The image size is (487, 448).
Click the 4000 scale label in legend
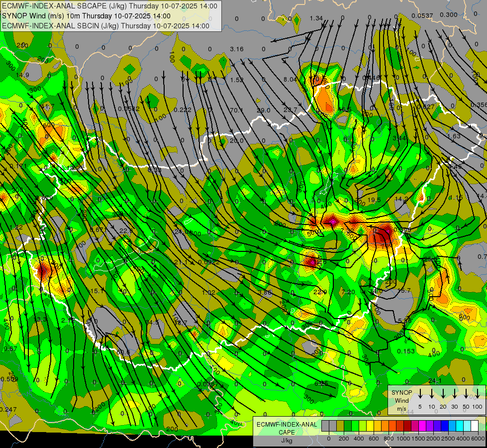(x=463, y=439)
